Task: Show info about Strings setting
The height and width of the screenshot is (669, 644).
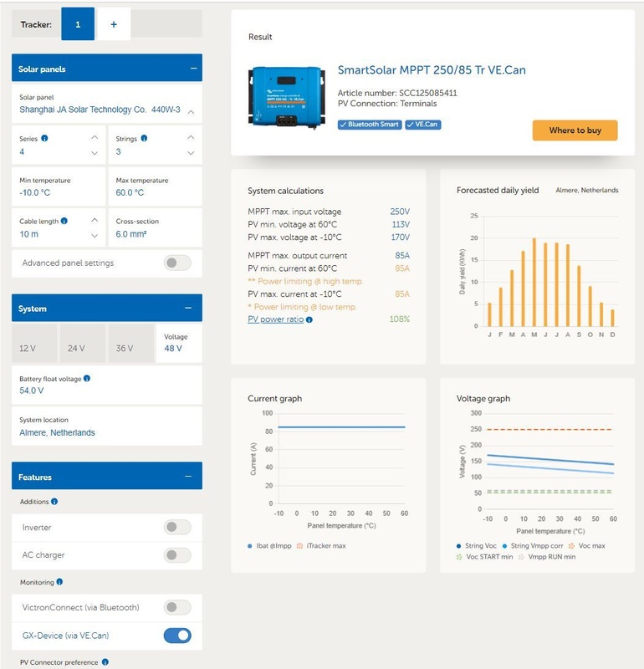Action: (x=144, y=138)
